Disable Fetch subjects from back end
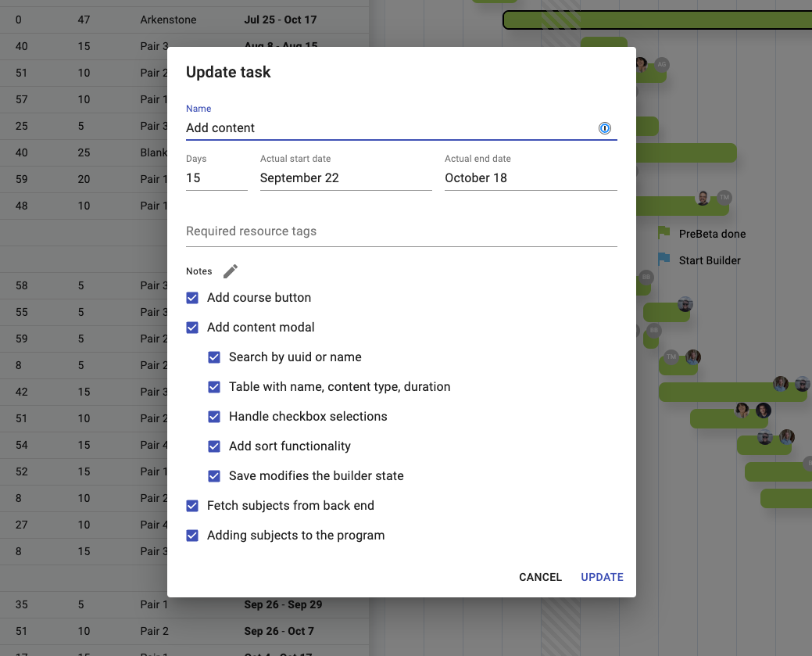812x656 pixels. (x=191, y=505)
